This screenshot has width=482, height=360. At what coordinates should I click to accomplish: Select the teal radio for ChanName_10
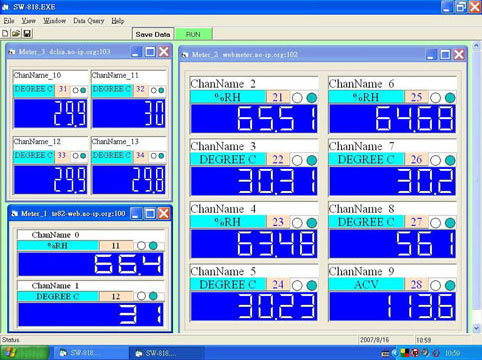(83, 90)
